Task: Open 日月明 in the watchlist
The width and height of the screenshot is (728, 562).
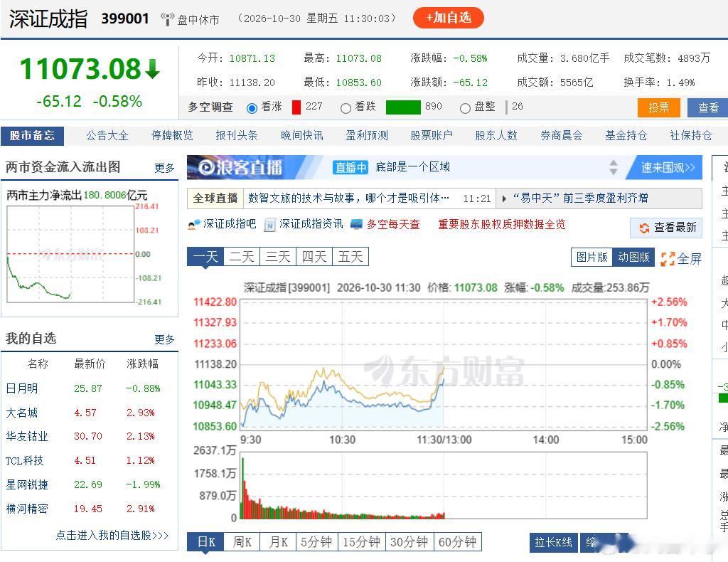Action: tap(22, 388)
